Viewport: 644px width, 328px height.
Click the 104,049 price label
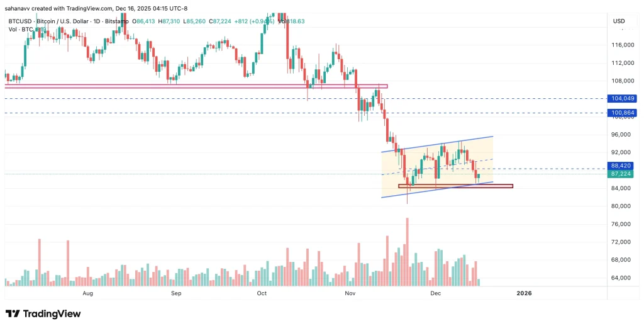(x=623, y=99)
